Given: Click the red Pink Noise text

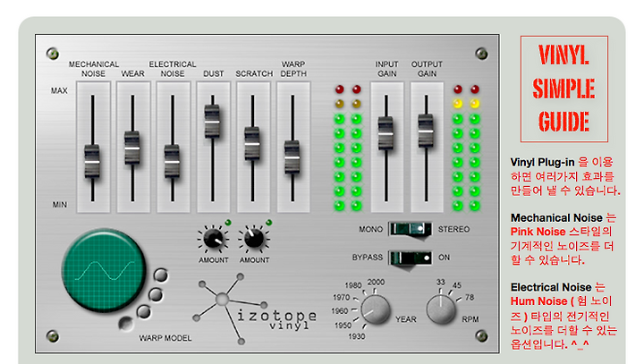Looking at the screenshot, I should pos(538,232).
